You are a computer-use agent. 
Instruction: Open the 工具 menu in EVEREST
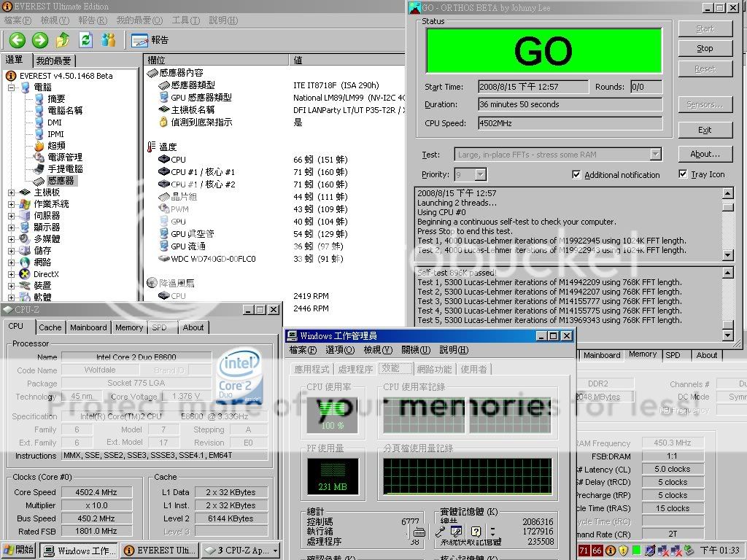point(185,20)
